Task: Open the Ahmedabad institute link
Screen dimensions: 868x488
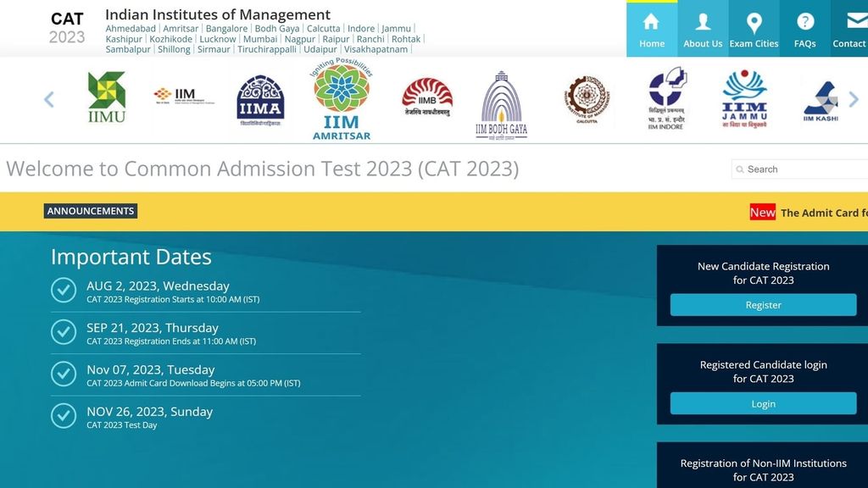Action: [x=131, y=28]
